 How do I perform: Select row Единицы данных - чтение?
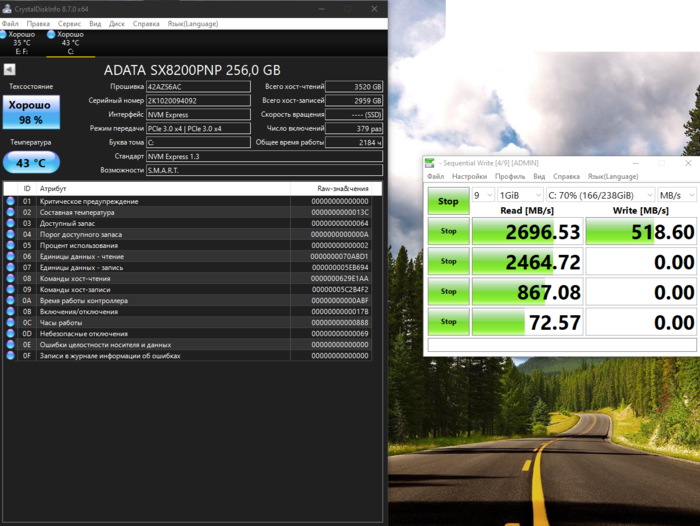pos(187,256)
